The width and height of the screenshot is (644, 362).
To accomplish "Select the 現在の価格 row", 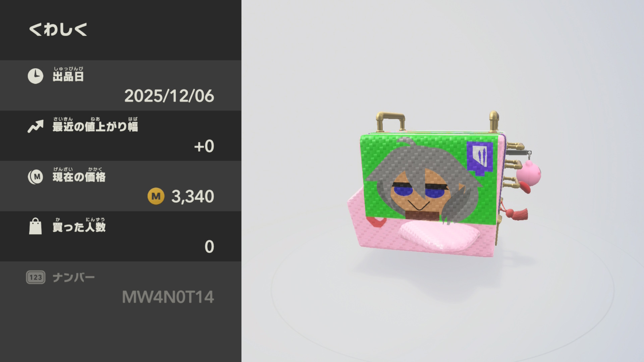I will coord(121,186).
